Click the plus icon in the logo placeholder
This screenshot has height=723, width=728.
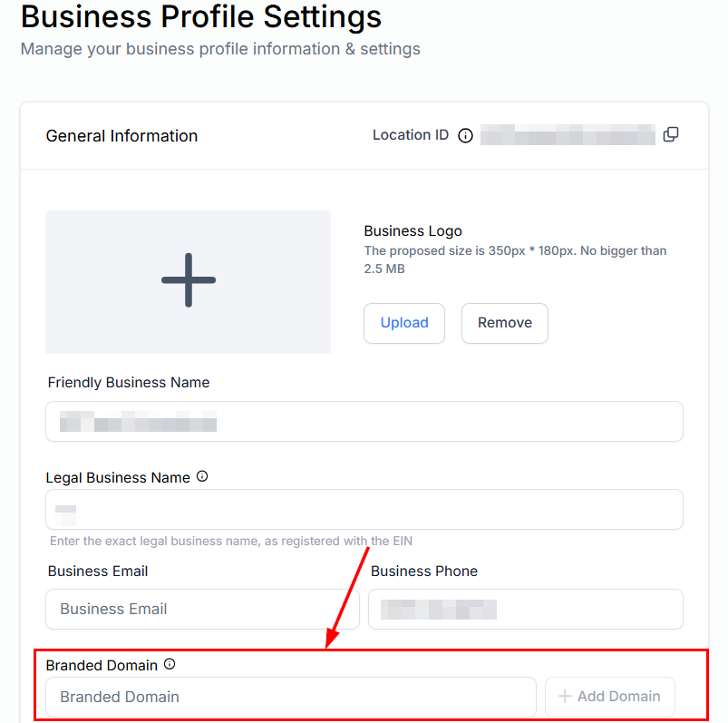click(x=188, y=280)
